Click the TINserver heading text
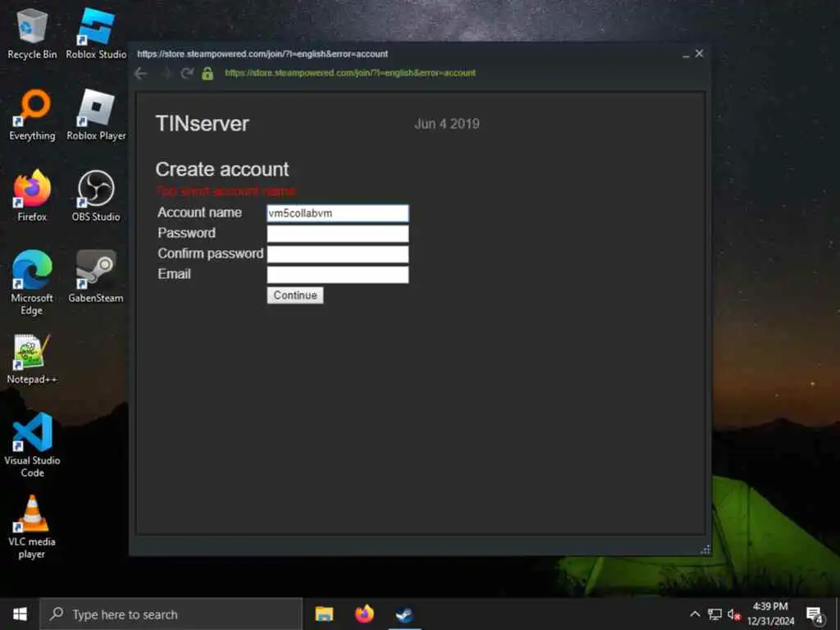The height and width of the screenshot is (630, 840). point(203,124)
